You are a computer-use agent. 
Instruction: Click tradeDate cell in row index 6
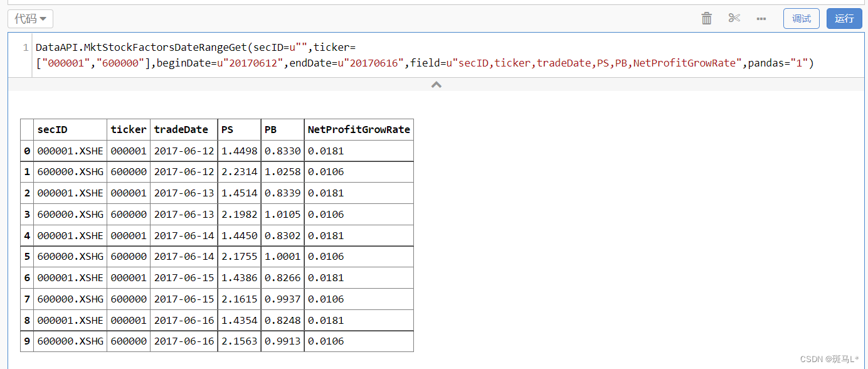tap(184, 278)
